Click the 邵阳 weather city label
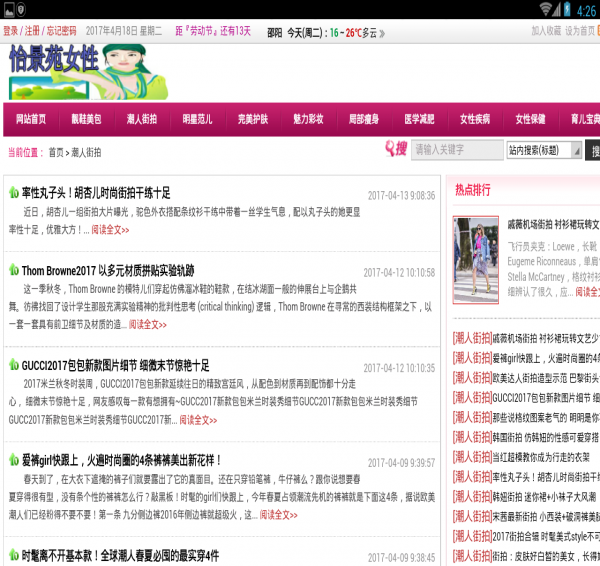This screenshot has height=566, width=600. pyautogui.click(x=274, y=33)
